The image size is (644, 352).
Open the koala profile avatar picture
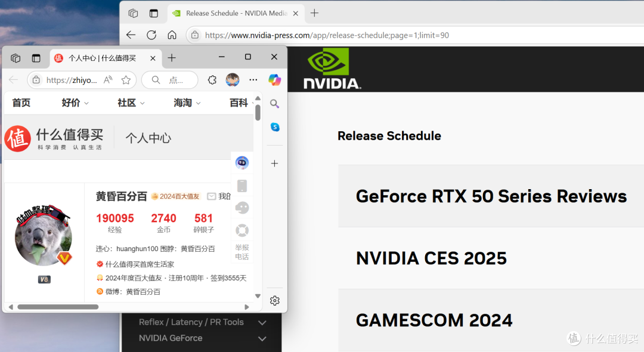click(44, 235)
